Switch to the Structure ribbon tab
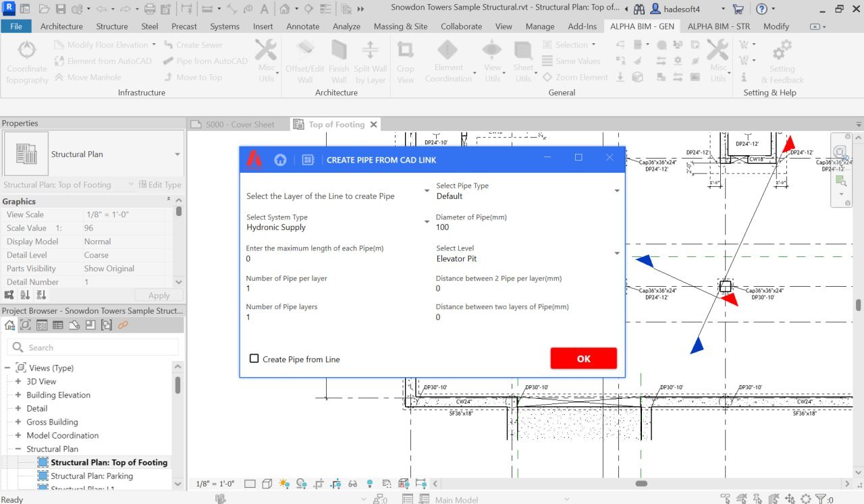This screenshot has width=864, height=504. 112,26
